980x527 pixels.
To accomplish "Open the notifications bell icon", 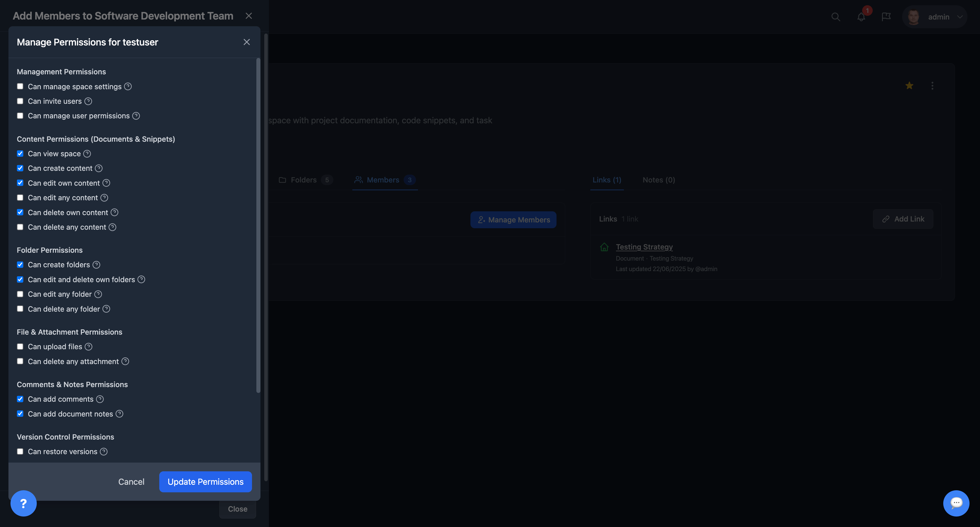I will tap(861, 17).
